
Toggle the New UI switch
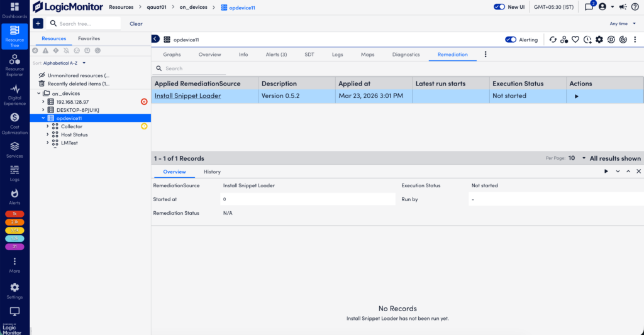tap(499, 6)
